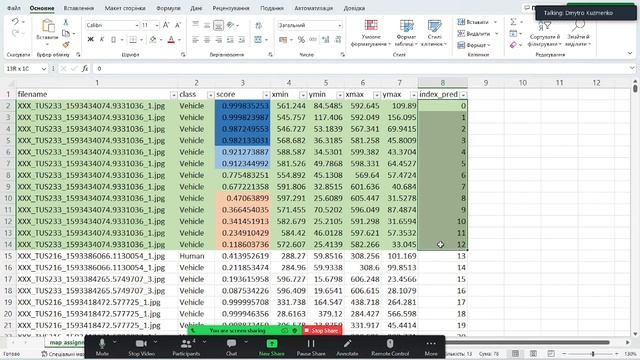Screen dimensions: 640x360
Task: Open the xmin column filter dropdown
Action: pos(303,95)
